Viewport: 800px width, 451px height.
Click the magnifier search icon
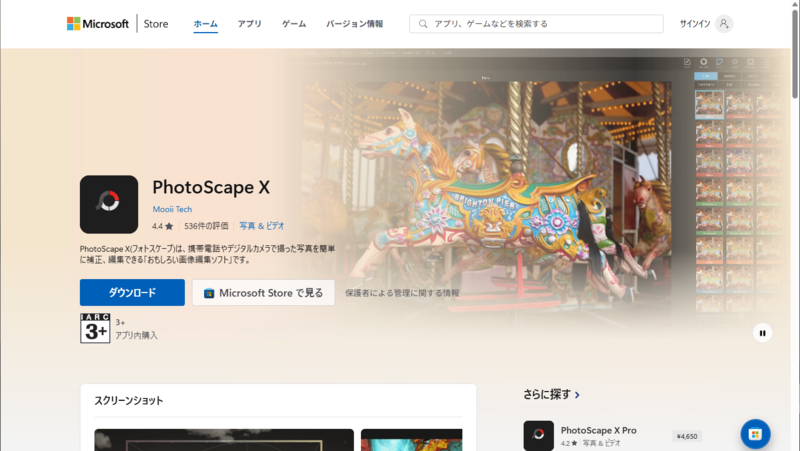[423, 23]
